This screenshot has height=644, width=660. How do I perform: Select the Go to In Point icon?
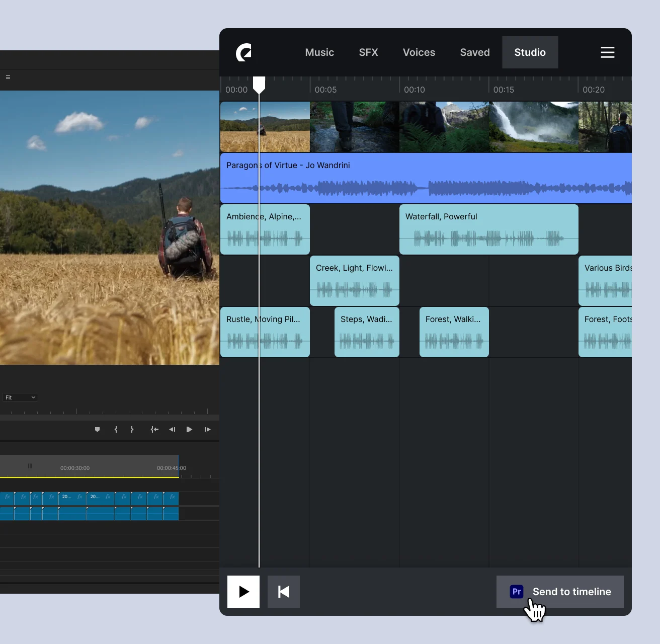coord(154,429)
